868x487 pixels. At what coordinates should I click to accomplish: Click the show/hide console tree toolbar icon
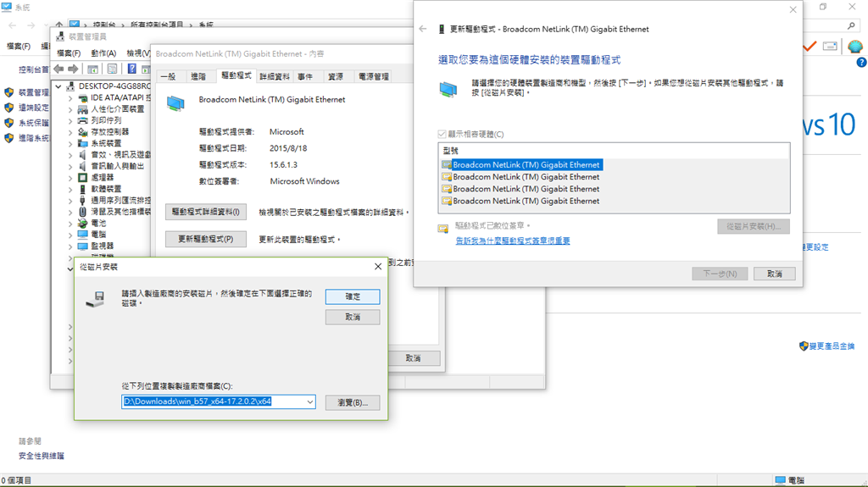pos(93,69)
